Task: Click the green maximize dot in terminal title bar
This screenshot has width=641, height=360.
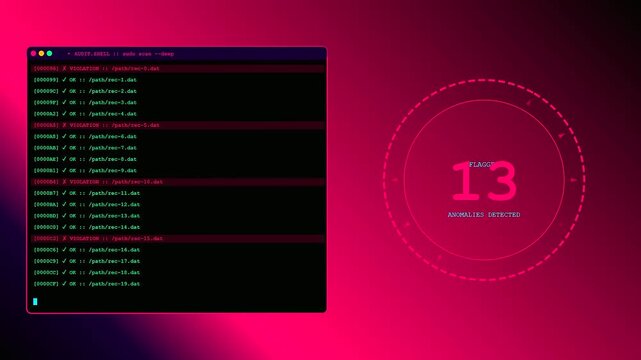Action: pyautogui.click(x=49, y=54)
